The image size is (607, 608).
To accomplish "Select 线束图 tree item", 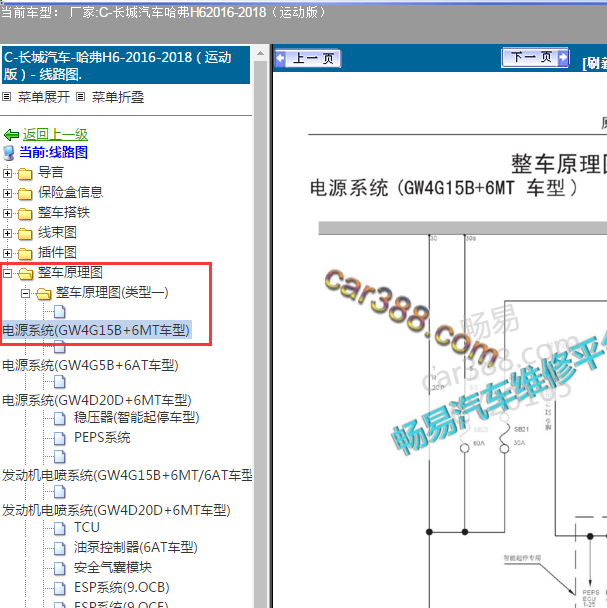I will (x=57, y=233).
